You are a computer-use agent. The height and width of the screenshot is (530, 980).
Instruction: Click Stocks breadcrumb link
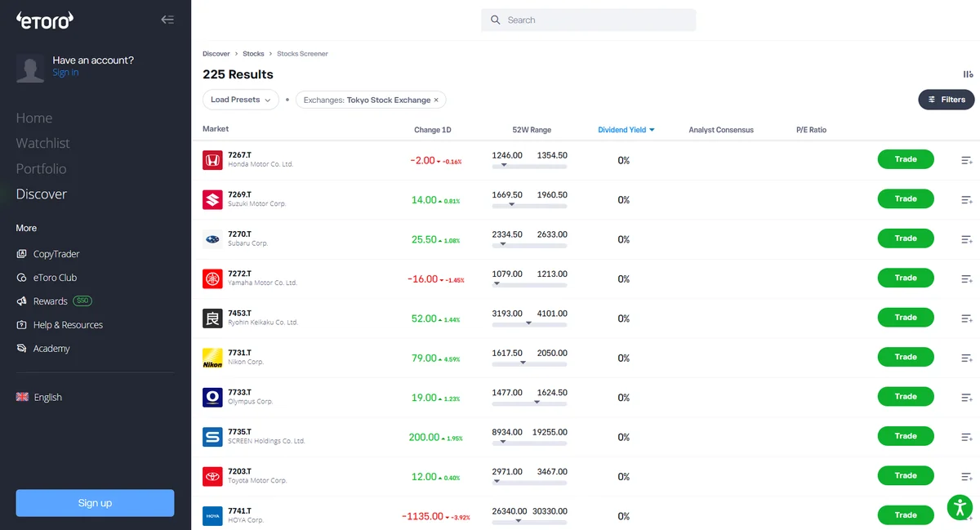pyautogui.click(x=253, y=54)
